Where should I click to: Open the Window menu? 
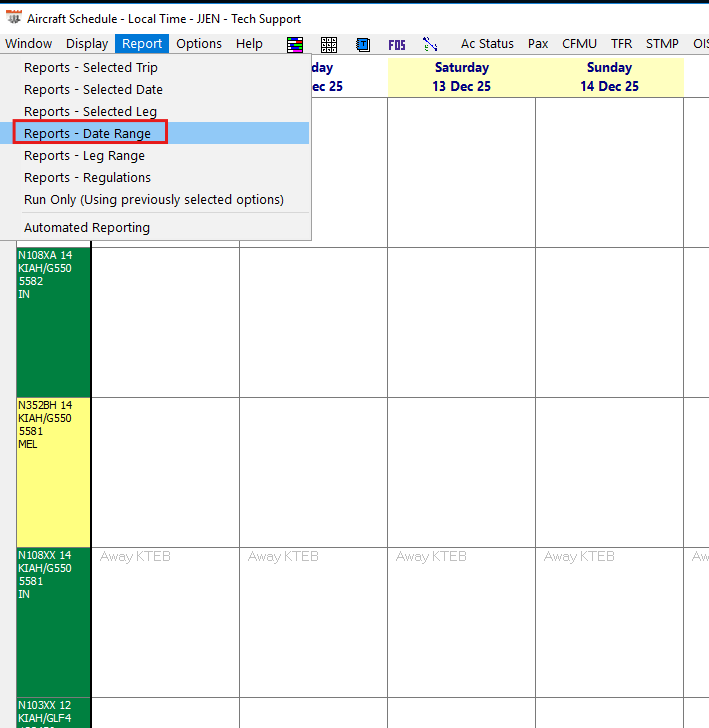coord(28,43)
